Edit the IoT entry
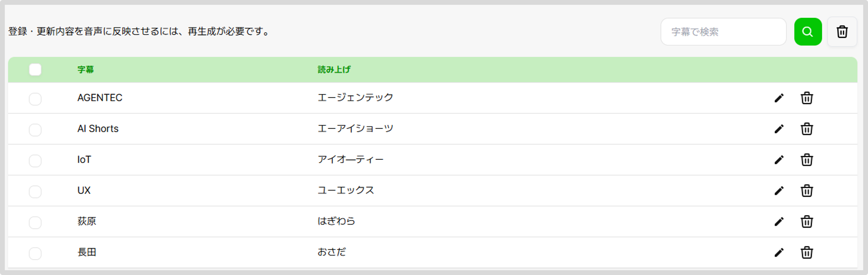The height and width of the screenshot is (275, 868). [x=779, y=160]
